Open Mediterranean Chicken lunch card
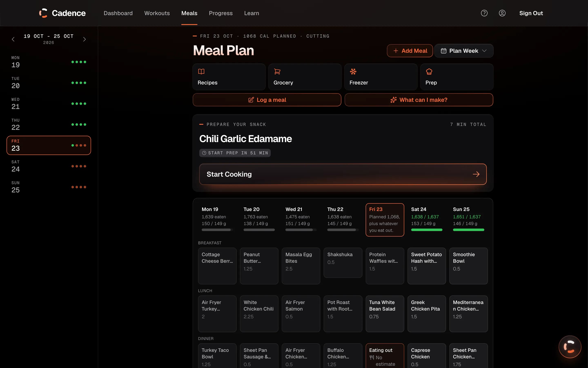 [x=468, y=314]
